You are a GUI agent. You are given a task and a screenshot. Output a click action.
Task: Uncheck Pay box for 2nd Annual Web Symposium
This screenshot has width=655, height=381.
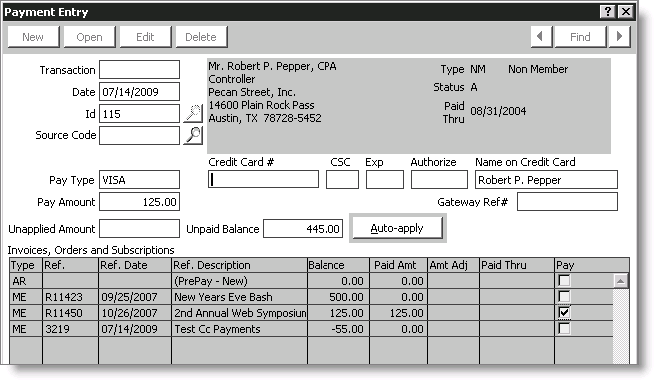[x=564, y=312]
